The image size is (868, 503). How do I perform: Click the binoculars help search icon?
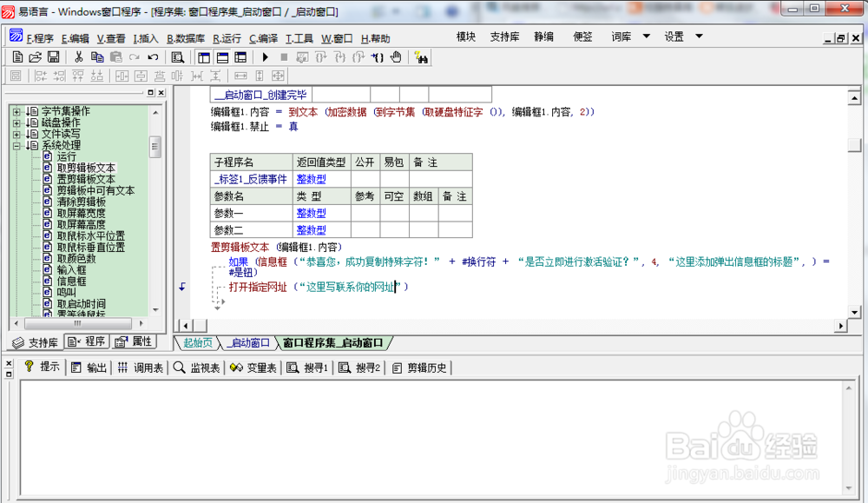[x=421, y=57]
